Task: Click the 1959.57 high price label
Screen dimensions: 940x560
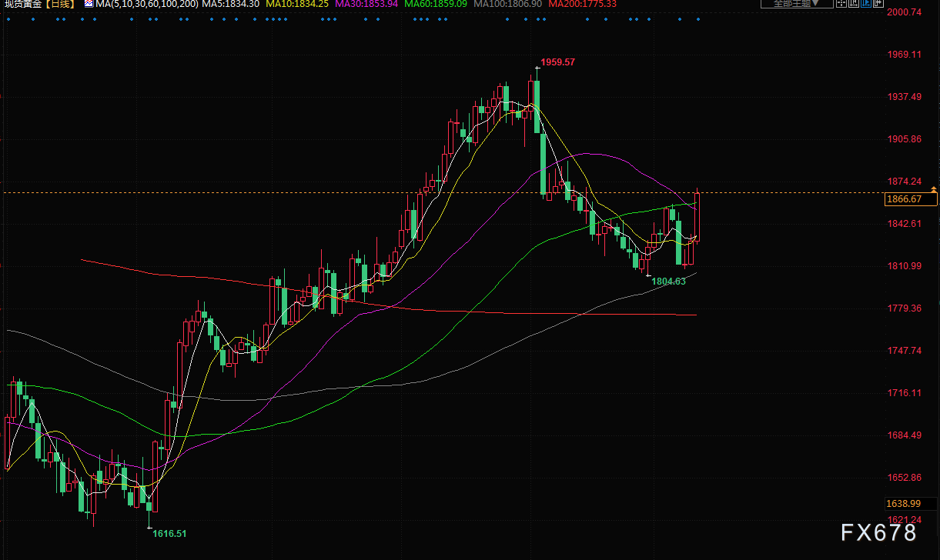Action: pos(557,62)
